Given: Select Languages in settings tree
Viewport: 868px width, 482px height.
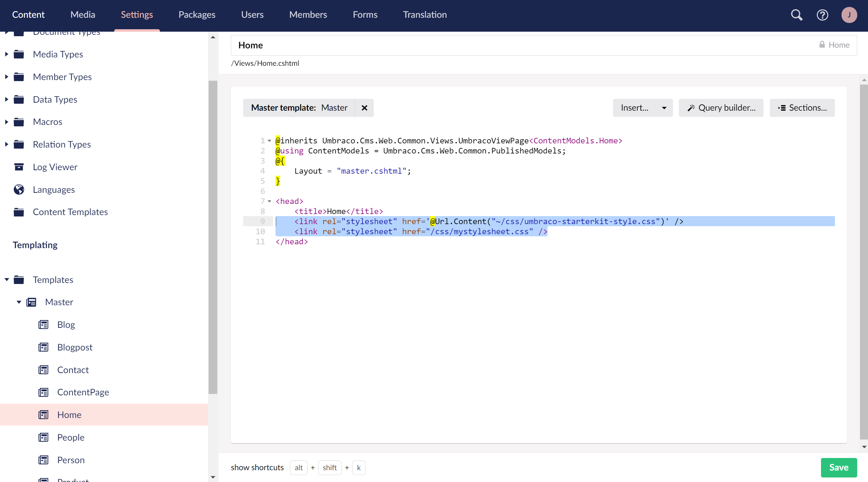Looking at the screenshot, I should pyautogui.click(x=54, y=190).
